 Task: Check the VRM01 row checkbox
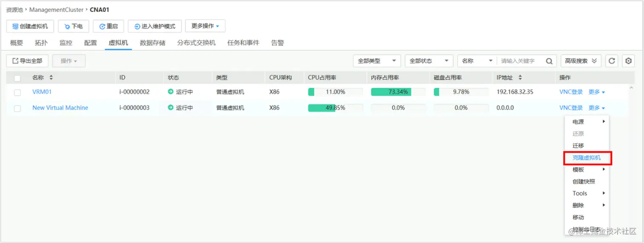(17, 92)
